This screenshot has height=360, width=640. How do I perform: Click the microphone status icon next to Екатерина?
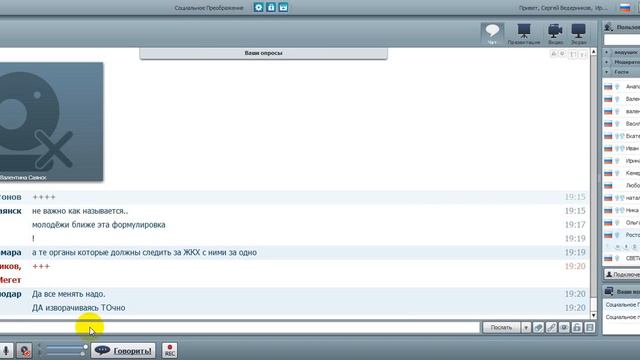coord(617,136)
